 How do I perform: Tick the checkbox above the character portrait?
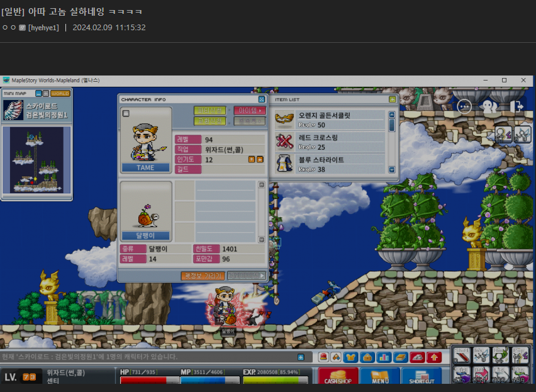(x=126, y=113)
